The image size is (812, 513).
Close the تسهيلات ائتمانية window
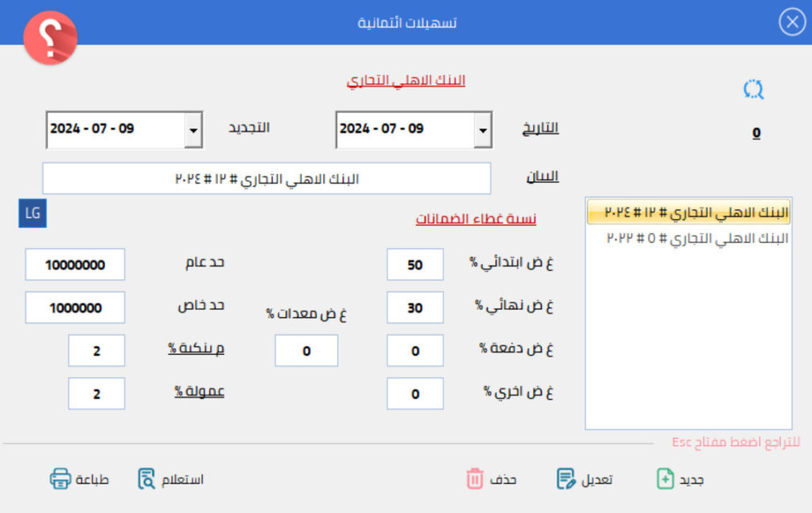[791, 22]
